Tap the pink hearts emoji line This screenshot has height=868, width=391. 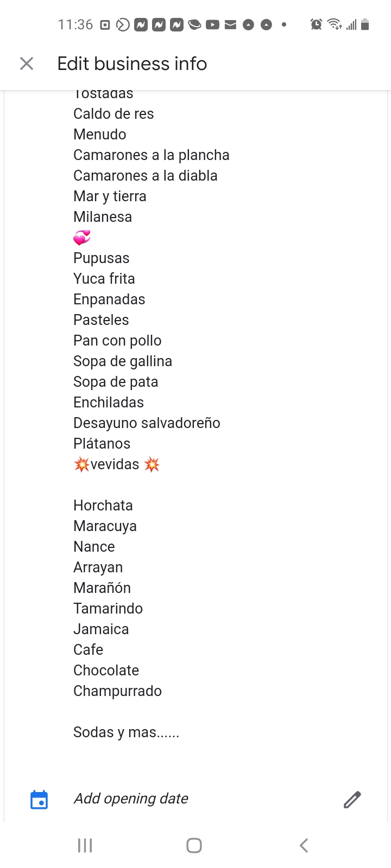tap(82, 238)
